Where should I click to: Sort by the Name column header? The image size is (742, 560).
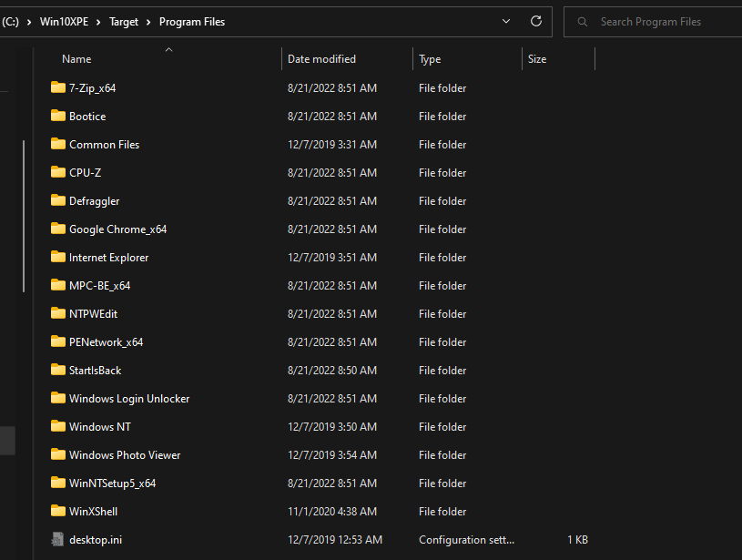(x=76, y=59)
